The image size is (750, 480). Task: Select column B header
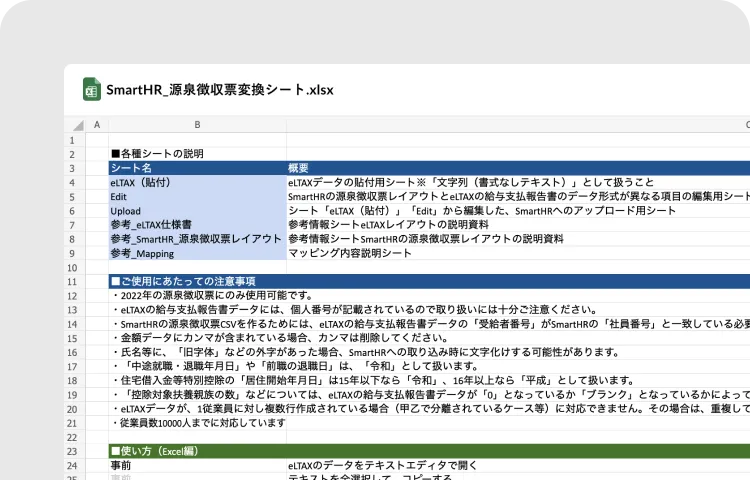[x=197, y=125]
